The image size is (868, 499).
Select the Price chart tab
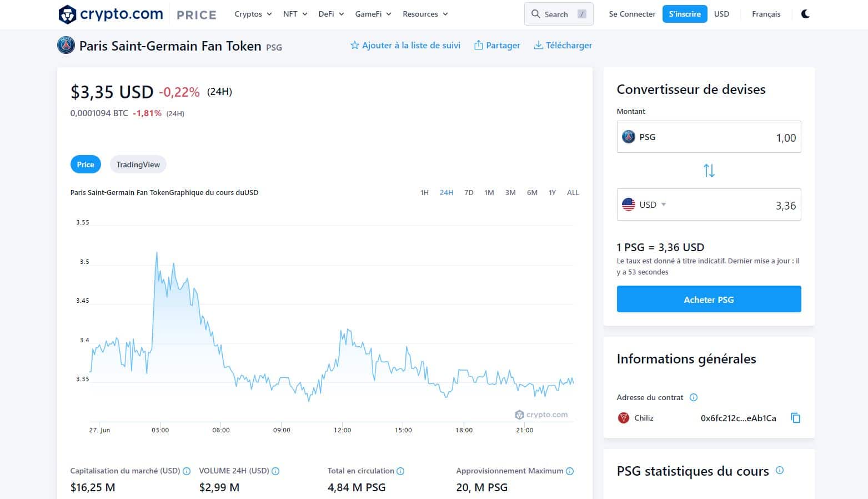(86, 164)
